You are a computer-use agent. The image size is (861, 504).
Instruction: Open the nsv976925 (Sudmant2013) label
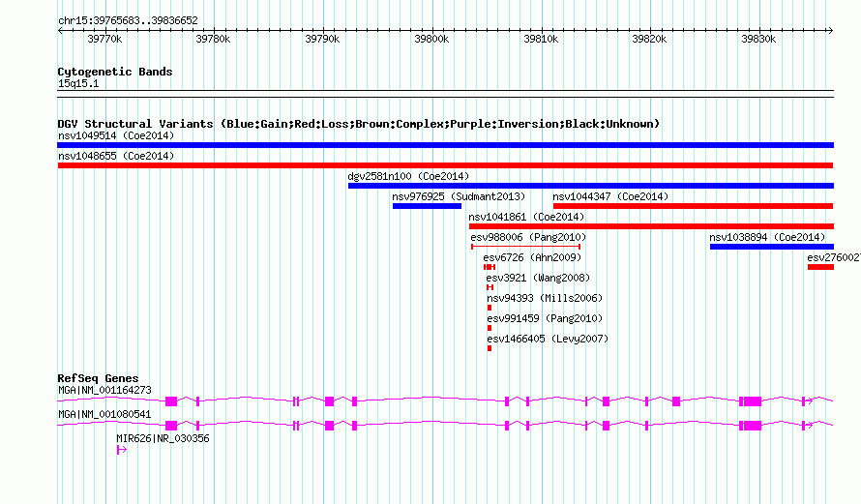pyautogui.click(x=459, y=196)
